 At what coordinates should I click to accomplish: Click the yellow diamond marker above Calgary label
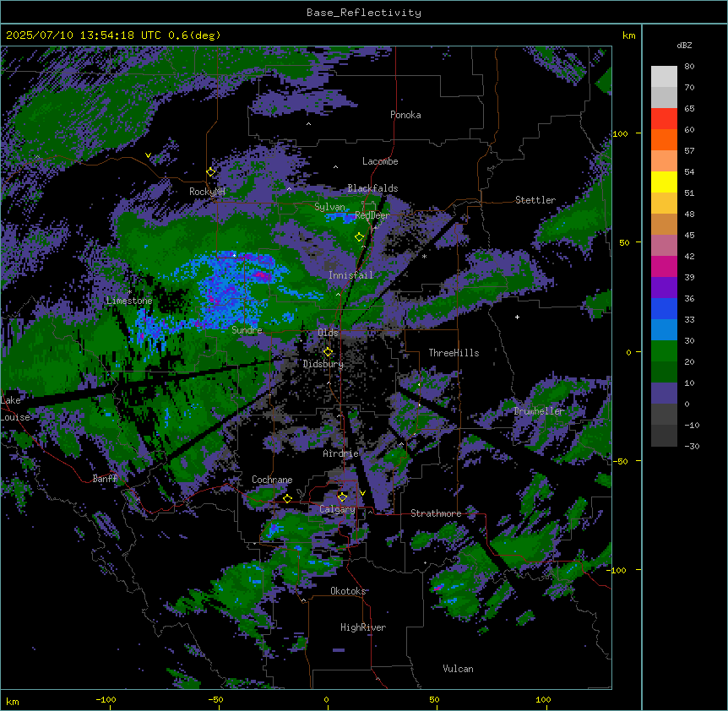click(x=342, y=497)
